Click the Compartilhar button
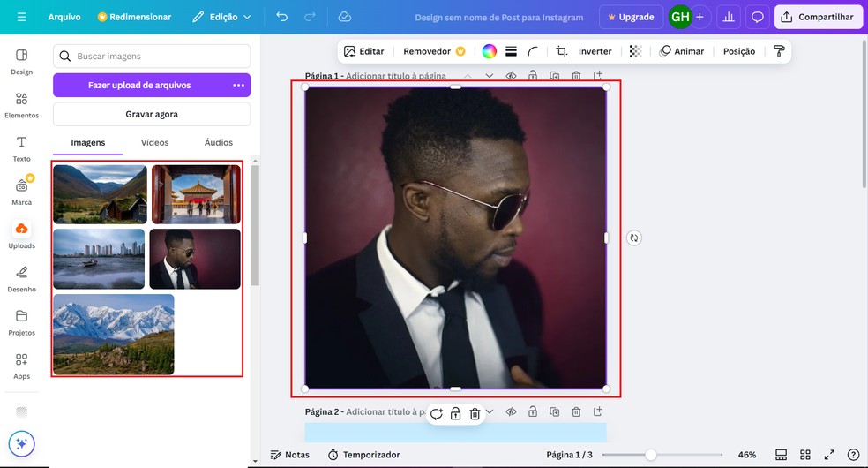The height and width of the screenshot is (468, 868). pos(818,17)
